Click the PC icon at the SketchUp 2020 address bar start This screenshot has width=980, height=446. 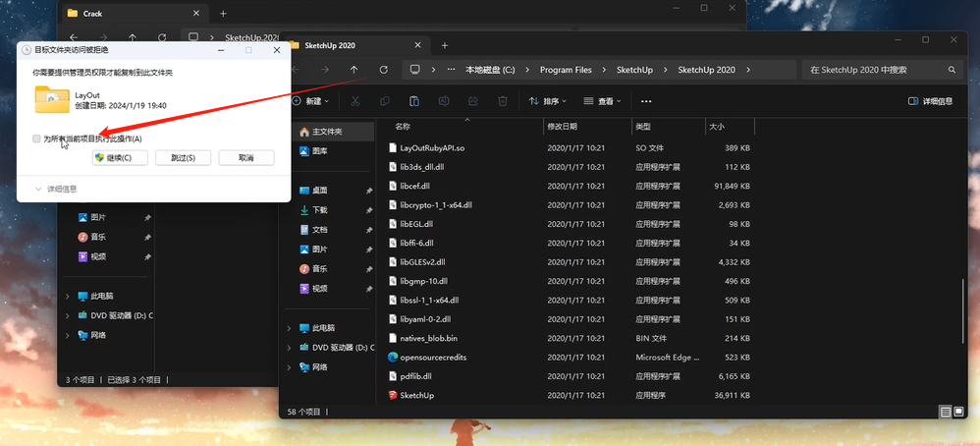click(414, 70)
